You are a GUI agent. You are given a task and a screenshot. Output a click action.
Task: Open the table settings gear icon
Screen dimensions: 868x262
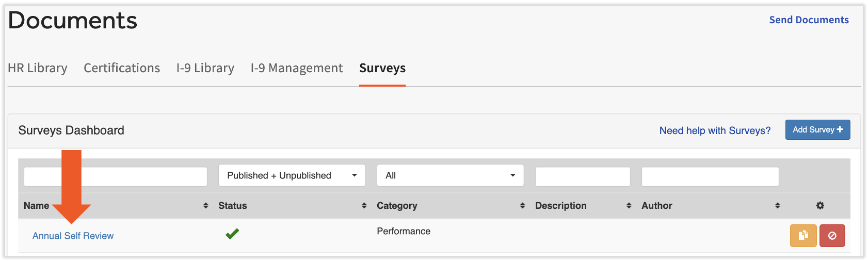819,206
